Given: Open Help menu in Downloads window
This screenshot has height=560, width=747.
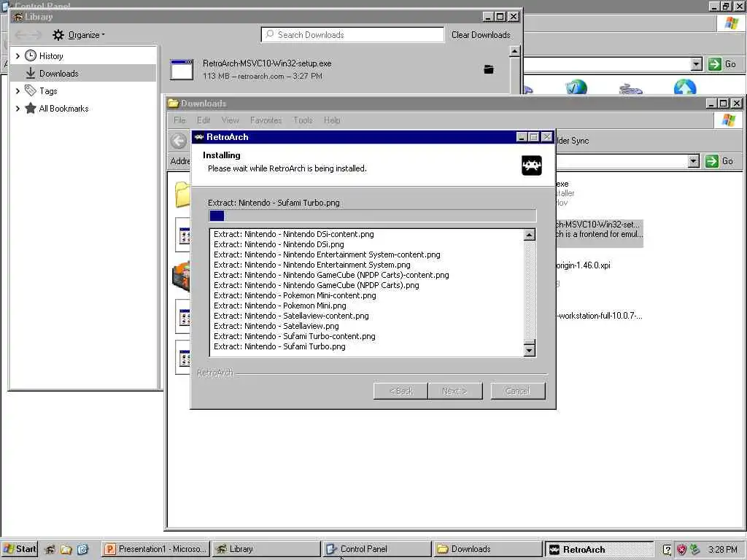Looking at the screenshot, I should (x=332, y=120).
